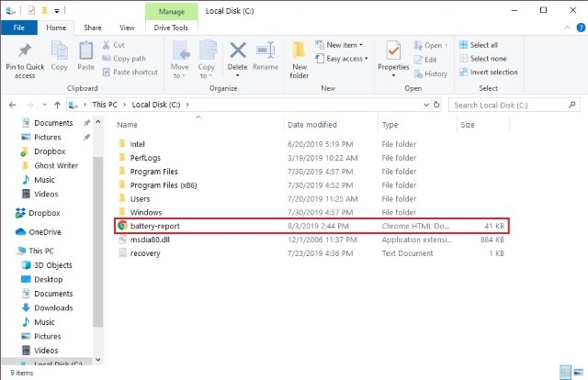Viewport: 588px width, 380px height.
Task: Select the Intel folder
Action: 311,144
